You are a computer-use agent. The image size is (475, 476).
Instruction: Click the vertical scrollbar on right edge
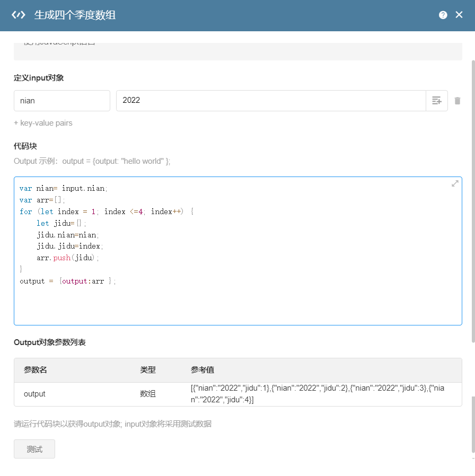[473, 424]
